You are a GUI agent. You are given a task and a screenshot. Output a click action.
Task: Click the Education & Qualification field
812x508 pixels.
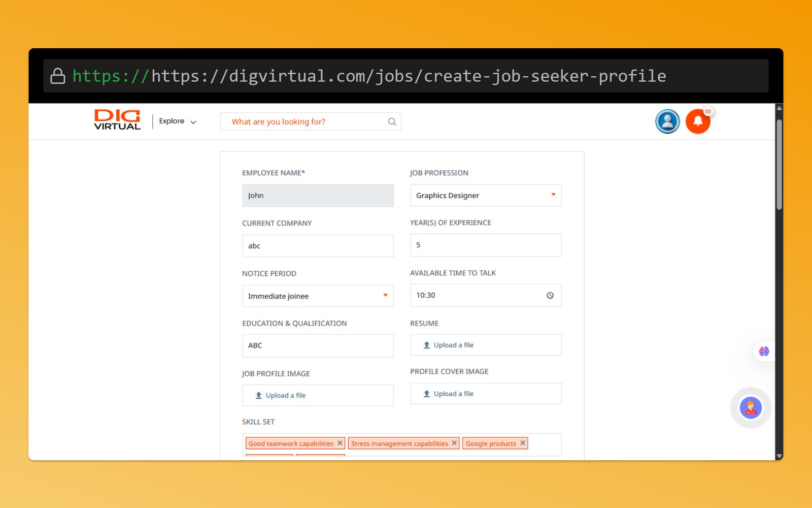[x=318, y=345]
